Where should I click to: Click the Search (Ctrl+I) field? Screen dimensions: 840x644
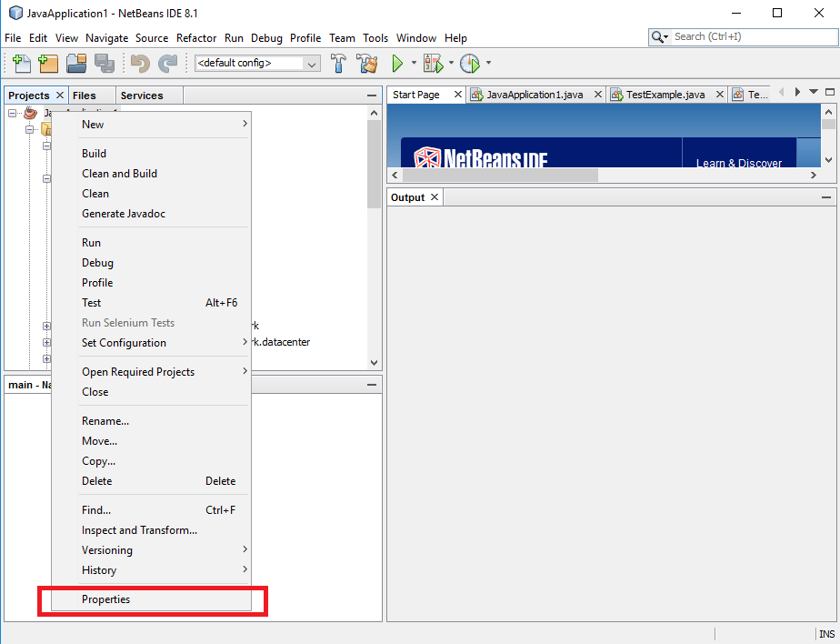tap(755, 37)
